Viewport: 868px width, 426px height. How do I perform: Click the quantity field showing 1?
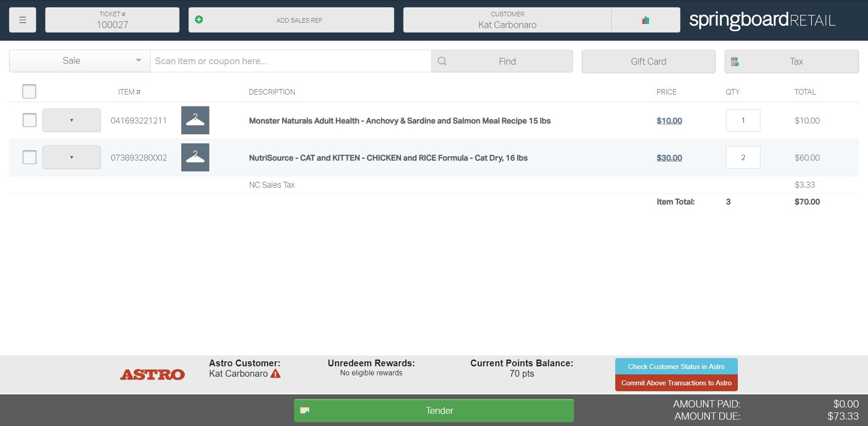tap(743, 120)
